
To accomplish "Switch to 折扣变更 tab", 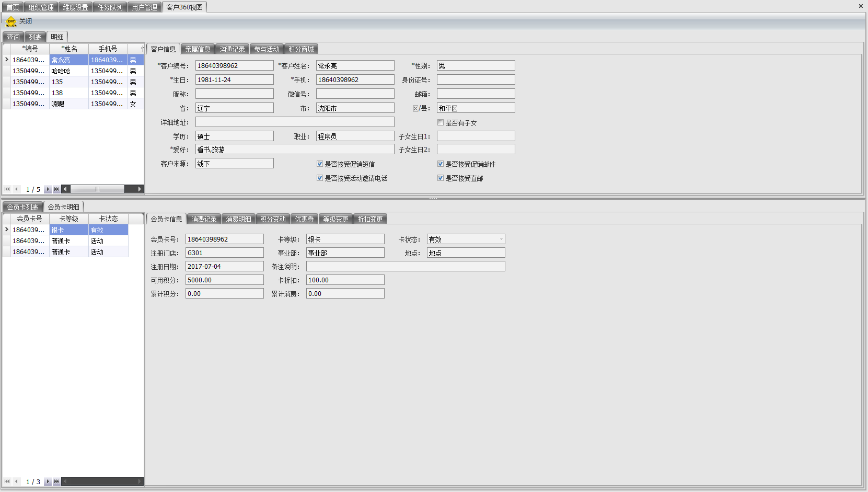I will point(370,219).
